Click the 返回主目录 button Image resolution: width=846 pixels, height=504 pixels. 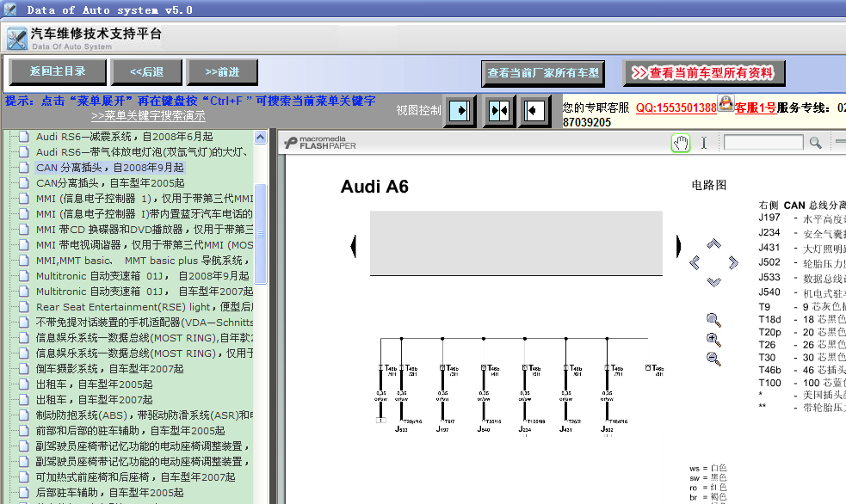(x=58, y=71)
